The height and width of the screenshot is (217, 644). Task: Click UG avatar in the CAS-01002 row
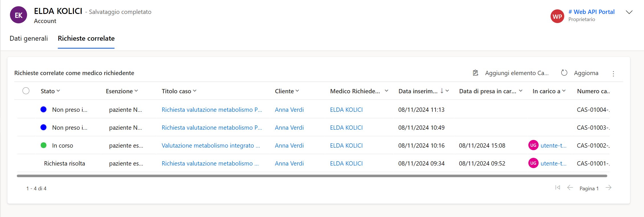533,145
